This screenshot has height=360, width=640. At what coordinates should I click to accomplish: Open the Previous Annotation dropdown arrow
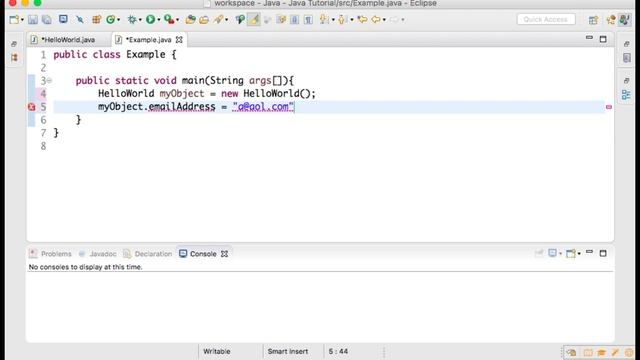pos(351,20)
